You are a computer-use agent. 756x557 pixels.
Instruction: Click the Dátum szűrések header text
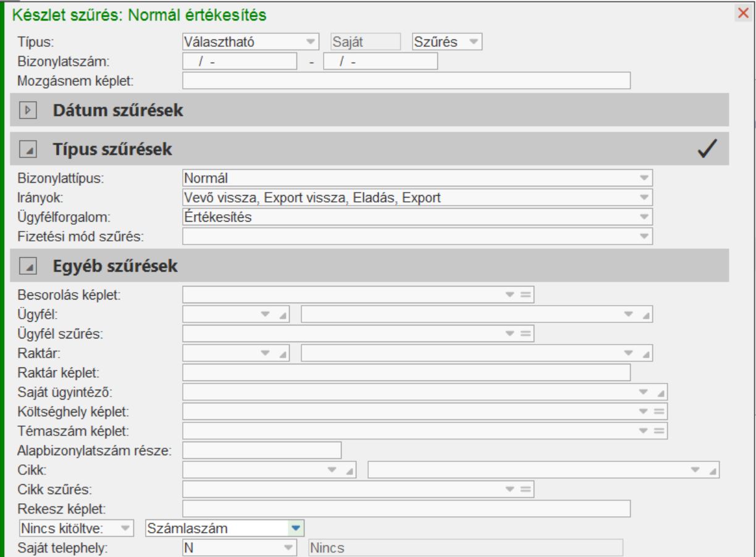tap(119, 111)
